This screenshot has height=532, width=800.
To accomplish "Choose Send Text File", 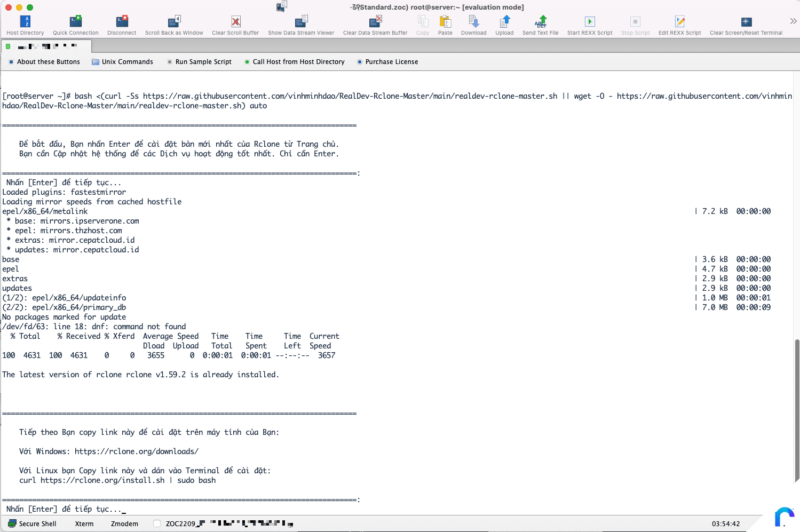I will [541, 25].
